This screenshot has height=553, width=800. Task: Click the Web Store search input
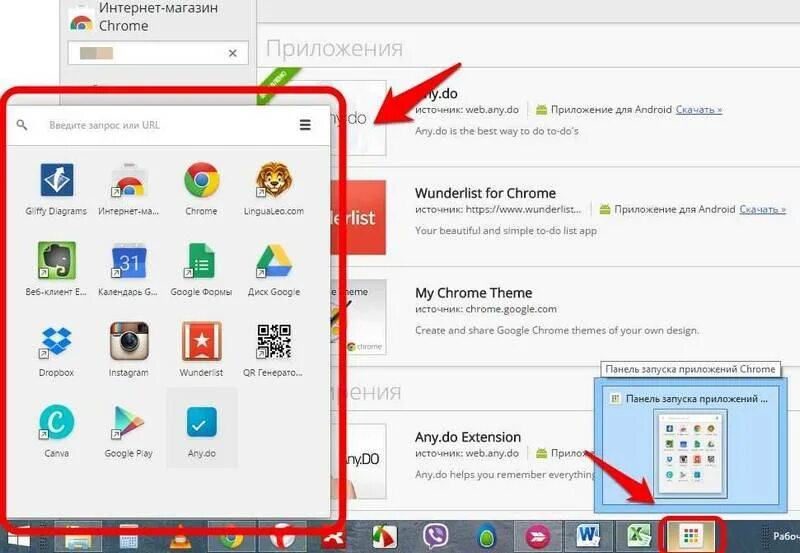pos(158,53)
